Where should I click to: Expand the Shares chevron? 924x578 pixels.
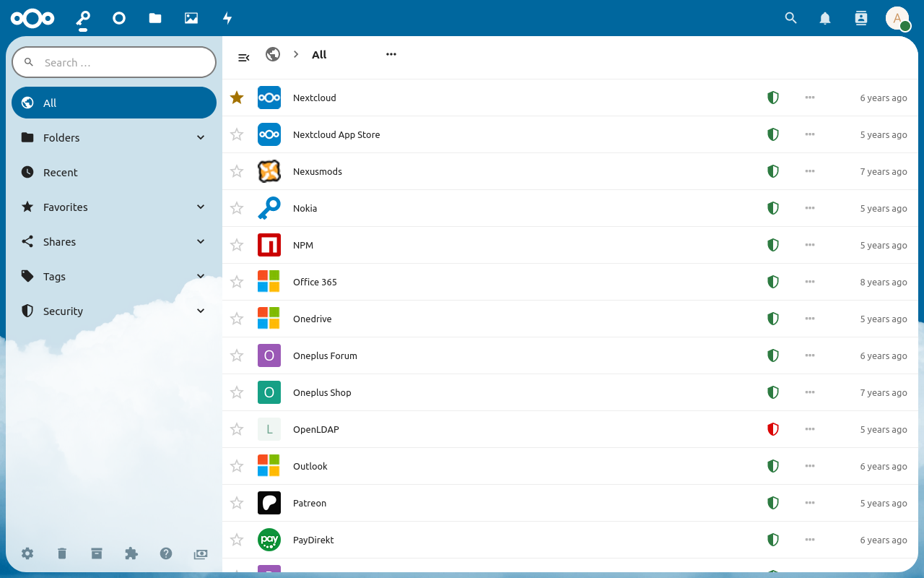[x=201, y=241]
